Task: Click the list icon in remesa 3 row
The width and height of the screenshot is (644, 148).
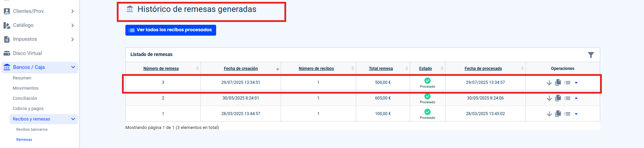Action: [567, 83]
